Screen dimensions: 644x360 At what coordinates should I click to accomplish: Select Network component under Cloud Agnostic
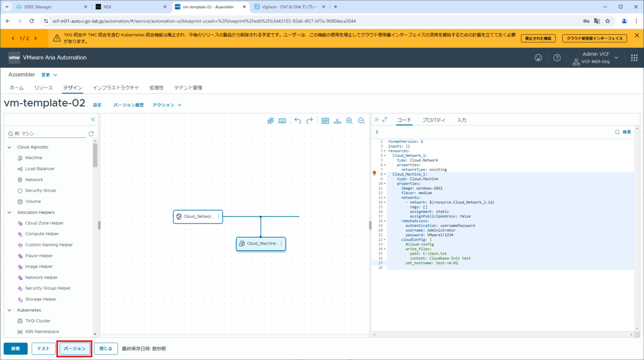34,179
